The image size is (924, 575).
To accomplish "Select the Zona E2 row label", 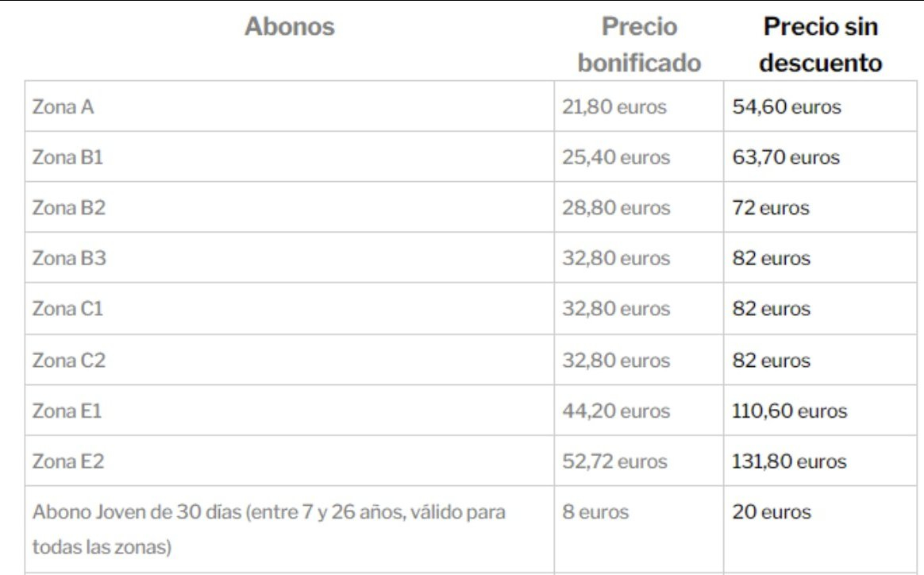I will tap(67, 461).
